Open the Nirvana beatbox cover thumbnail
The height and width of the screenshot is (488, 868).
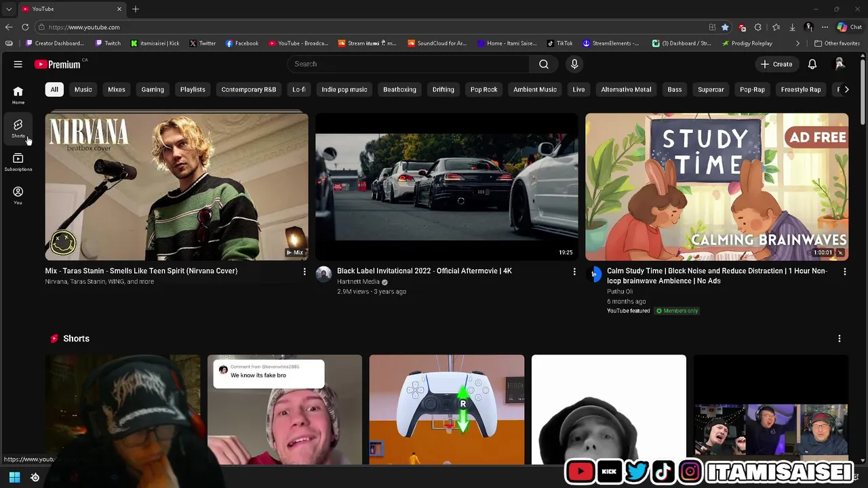click(x=176, y=186)
